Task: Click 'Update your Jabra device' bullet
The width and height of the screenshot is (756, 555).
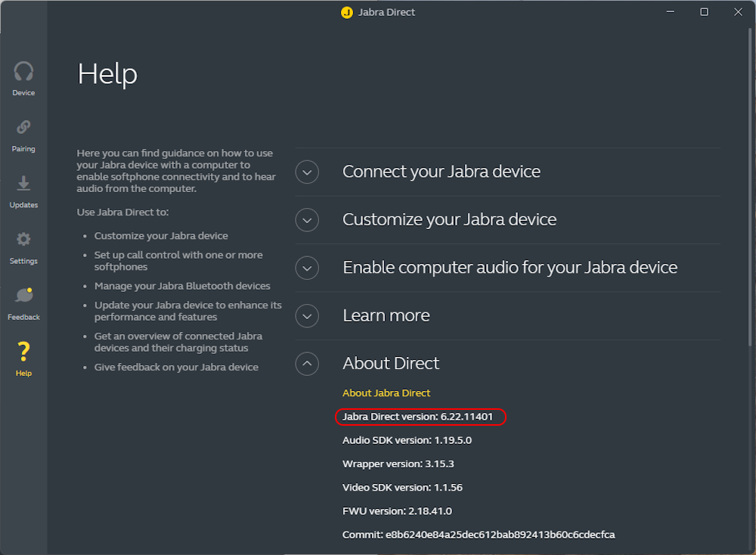Action: 188,311
